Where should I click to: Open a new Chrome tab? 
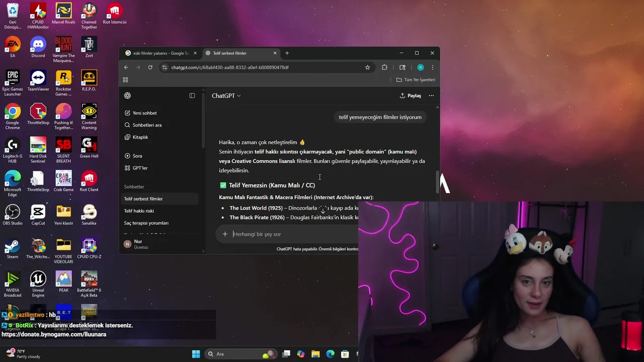coord(287,53)
